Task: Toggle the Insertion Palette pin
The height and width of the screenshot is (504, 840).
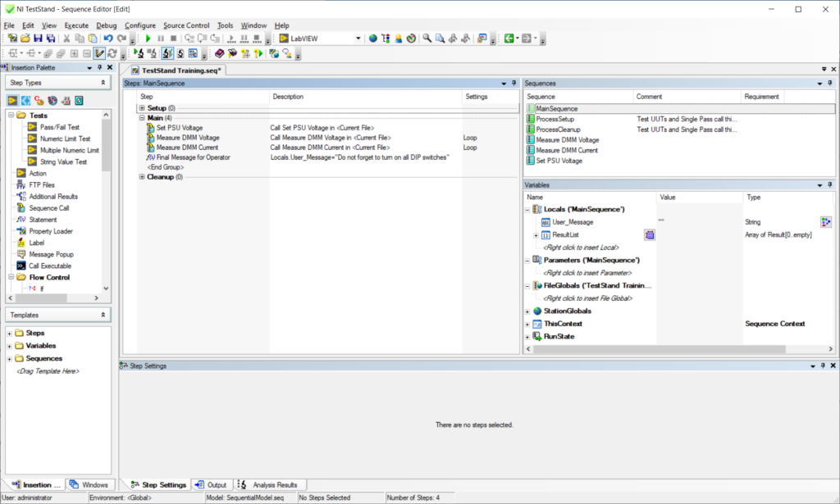Action: (99, 67)
